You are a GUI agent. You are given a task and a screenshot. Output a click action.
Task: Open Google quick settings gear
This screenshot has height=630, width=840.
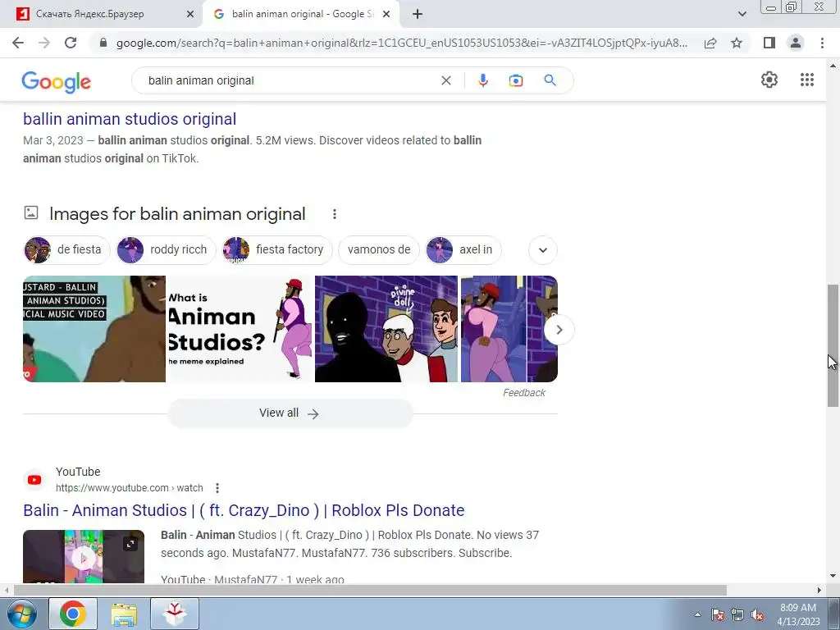click(x=769, y=80)
